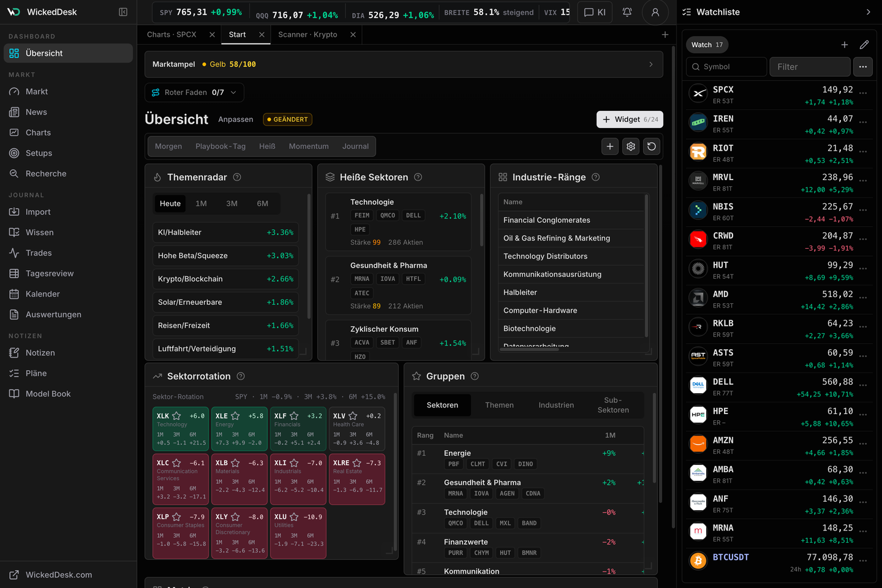
Task: Collapse the sidebar panel icon
Action: 123,12
